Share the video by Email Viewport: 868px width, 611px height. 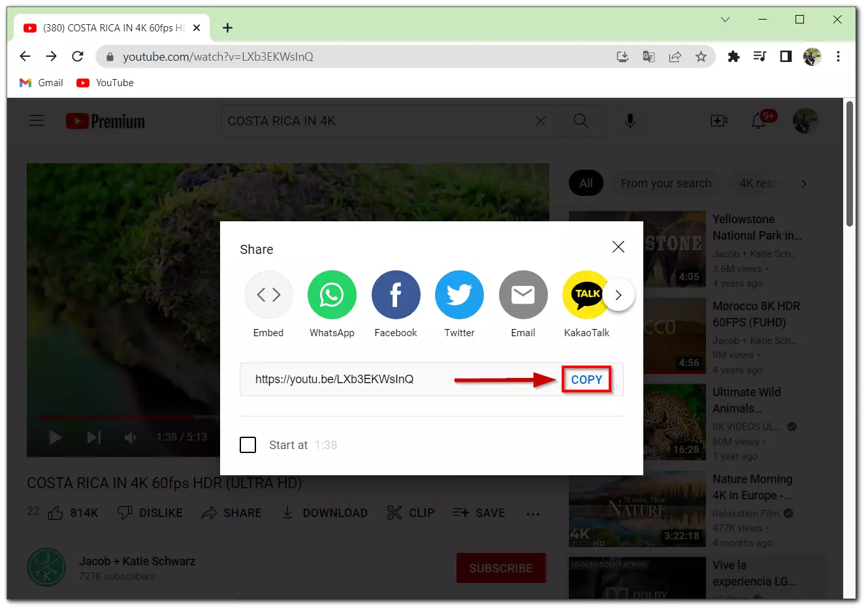tap(523, 295)
